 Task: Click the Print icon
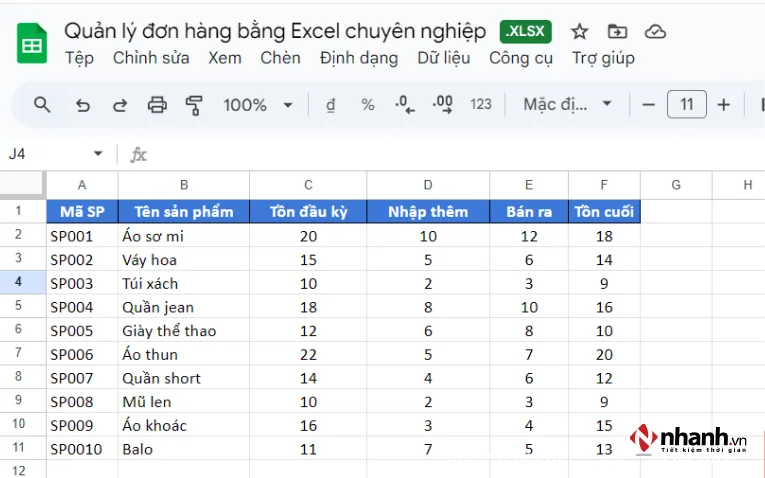pyautogui.click(x=157, y=105)
